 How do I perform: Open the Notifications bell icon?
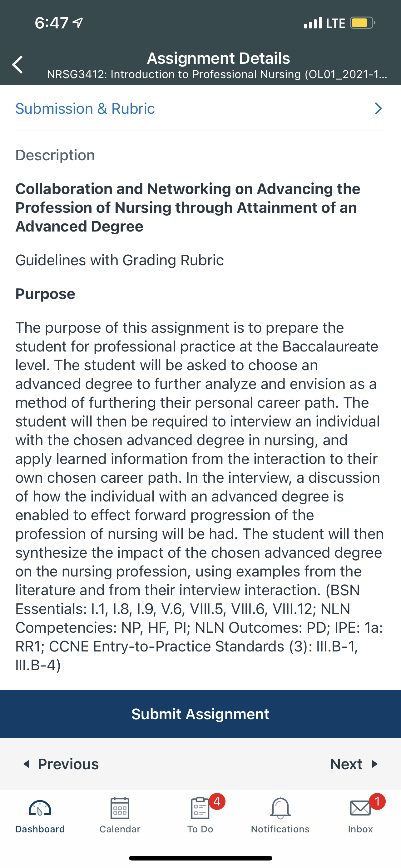(x=280, y=808)
